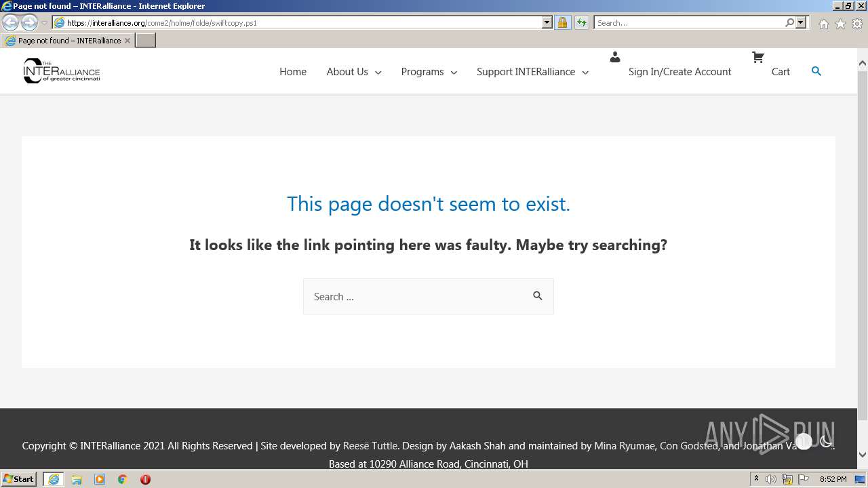Open a new blank tab

click(145, 40)
